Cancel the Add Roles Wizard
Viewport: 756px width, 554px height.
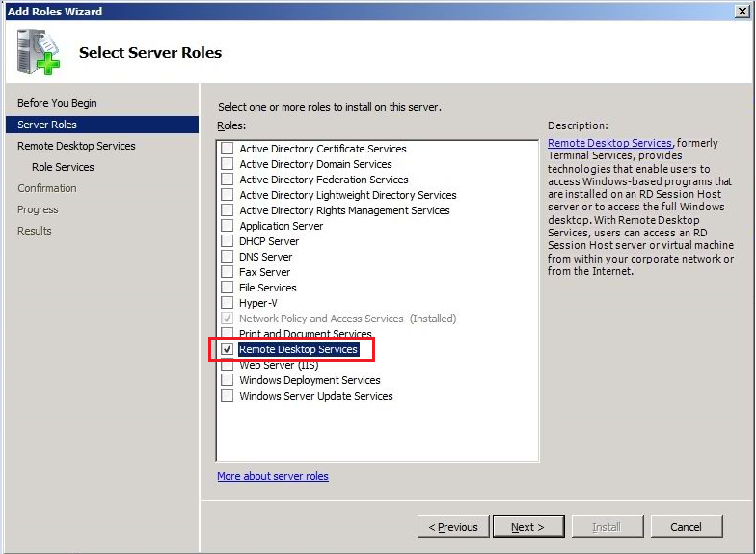tap(687, 527)
